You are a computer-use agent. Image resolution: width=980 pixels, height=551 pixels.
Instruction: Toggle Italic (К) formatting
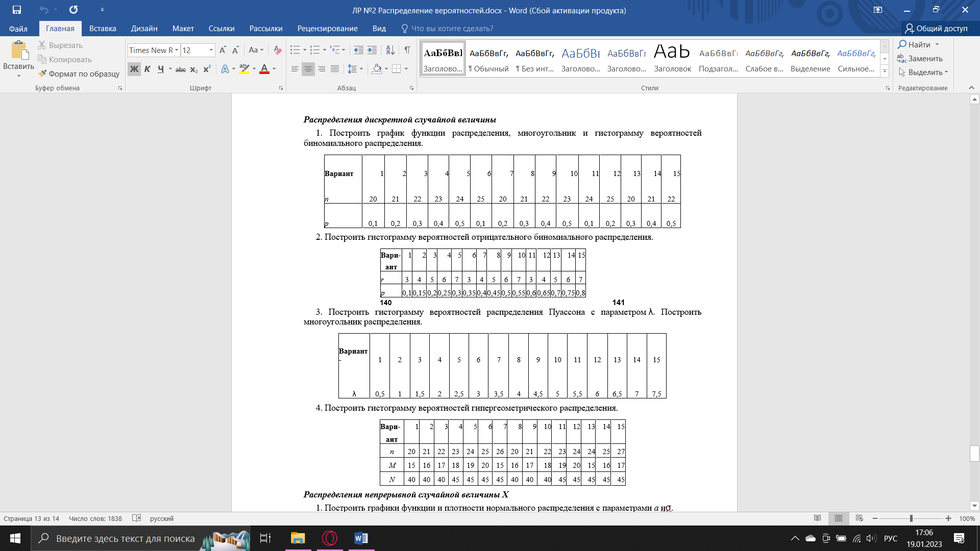[x=147, y=69]
